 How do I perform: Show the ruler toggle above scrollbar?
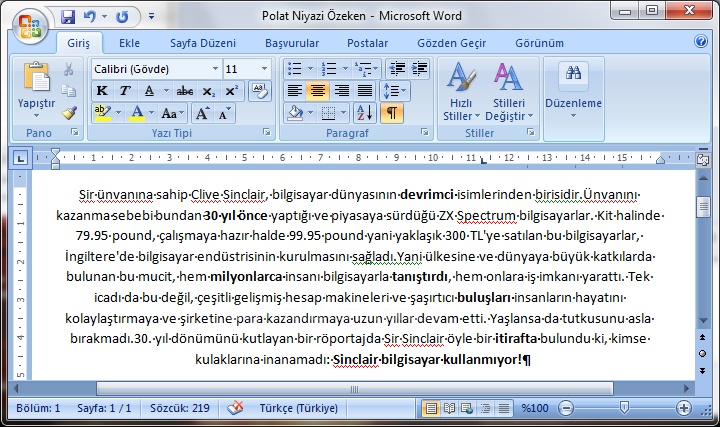tap(703, 160)
